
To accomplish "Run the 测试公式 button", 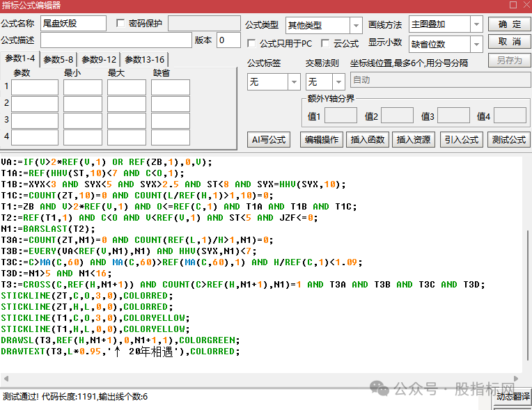I will click(509, 140).
